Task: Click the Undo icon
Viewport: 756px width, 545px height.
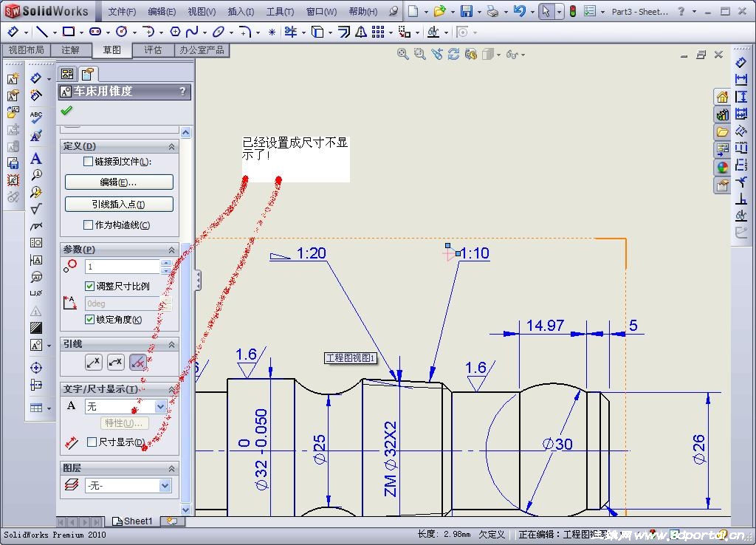Action: (x=519, y=11)
